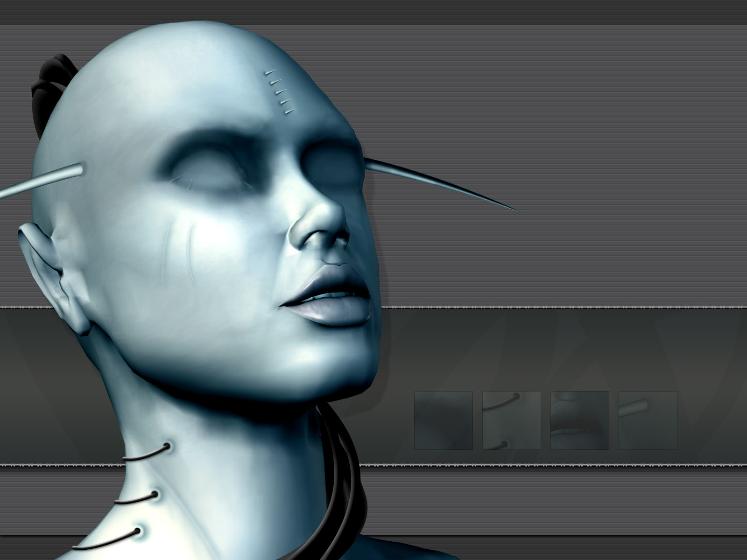Screen dimensions: 747x560
Task: Select the plain dark first thumbnail
Action: 443,420
